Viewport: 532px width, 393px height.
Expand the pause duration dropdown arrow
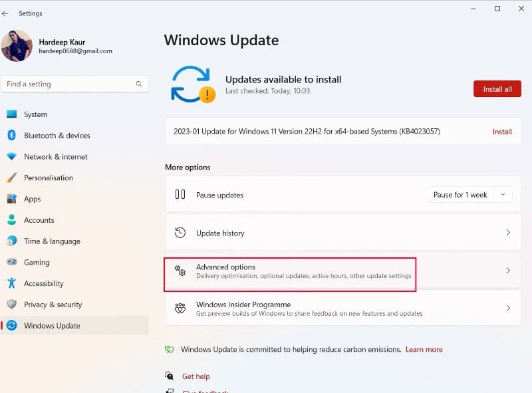tap(503, 194)
